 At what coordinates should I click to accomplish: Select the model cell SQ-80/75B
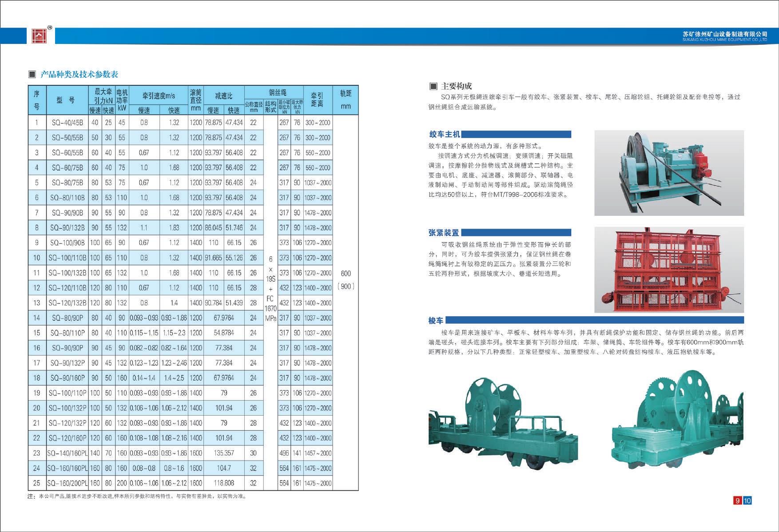point(67,183)
